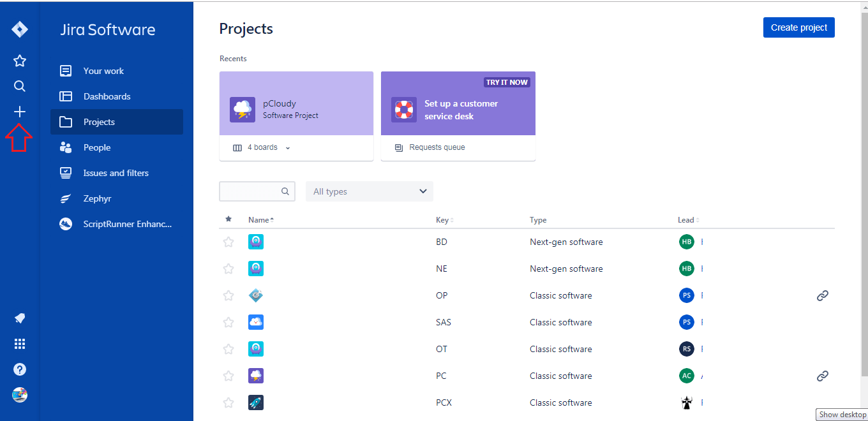Sort the table by Name
The height and width of the screenshot is (421, 868).
coord(261,220)
